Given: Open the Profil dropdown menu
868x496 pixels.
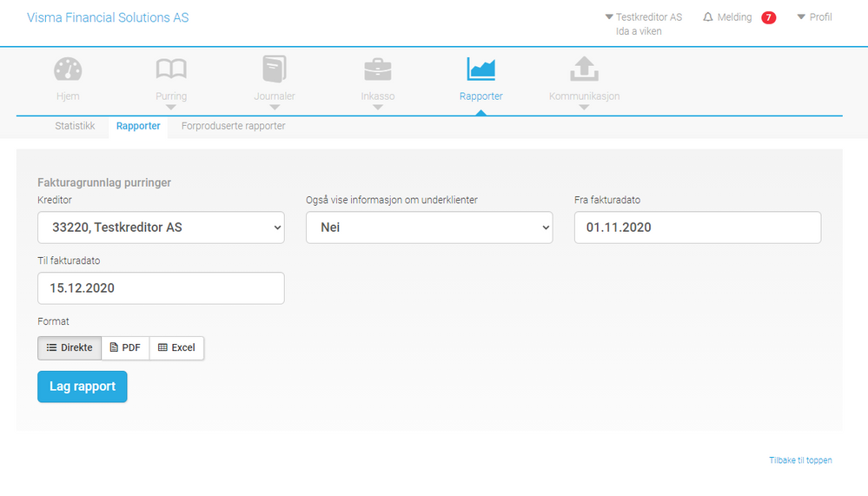Looking at the screenshot, I should click(814, 17).
